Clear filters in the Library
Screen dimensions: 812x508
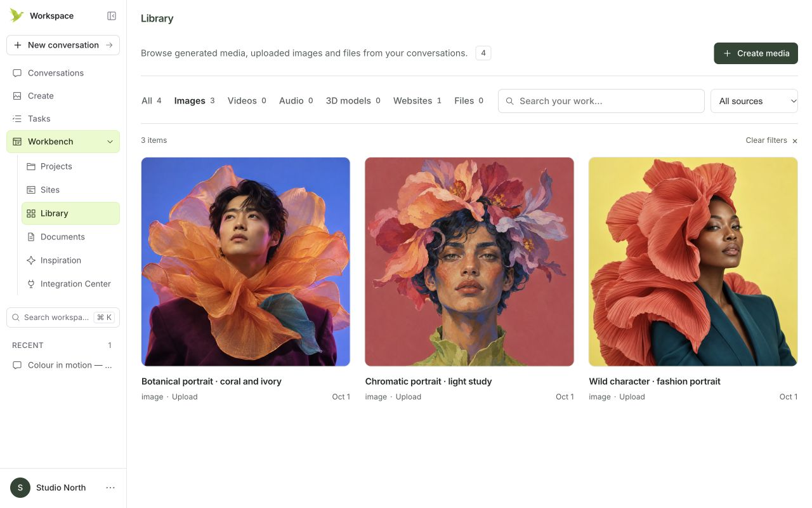[x=771, y=140]
